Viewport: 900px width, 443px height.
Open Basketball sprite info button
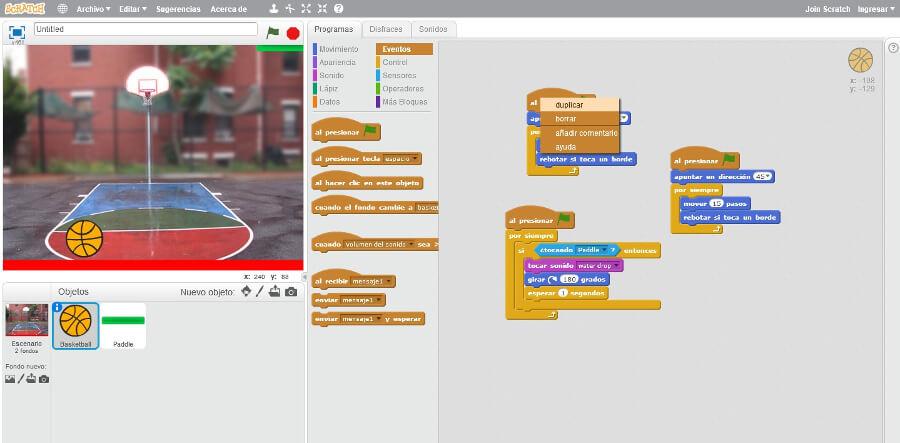57,308
